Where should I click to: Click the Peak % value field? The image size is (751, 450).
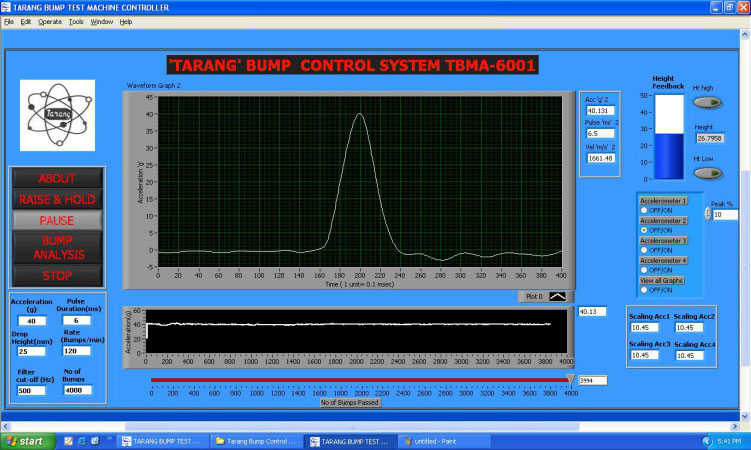coord(725,214)
